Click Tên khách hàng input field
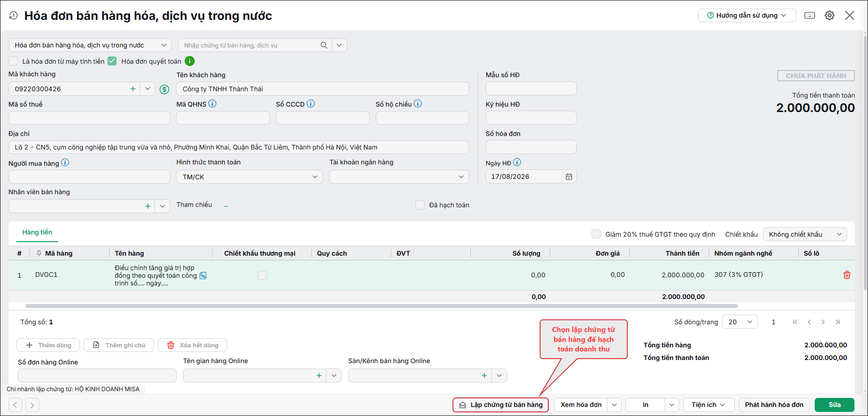 pyautogui.click(x=322, y=89)
